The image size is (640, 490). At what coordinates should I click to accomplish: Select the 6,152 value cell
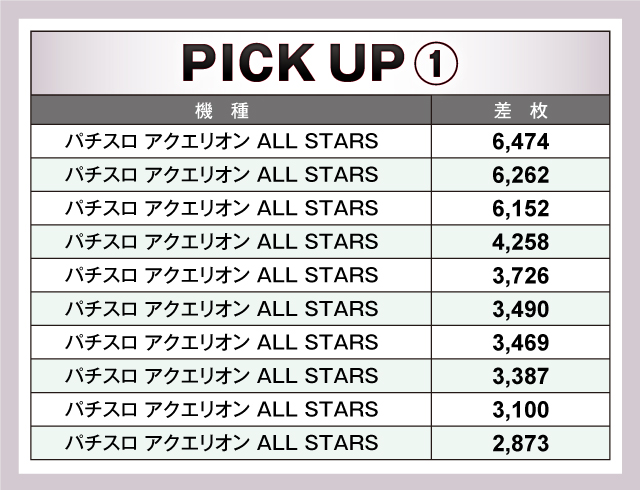pos(521,209)
